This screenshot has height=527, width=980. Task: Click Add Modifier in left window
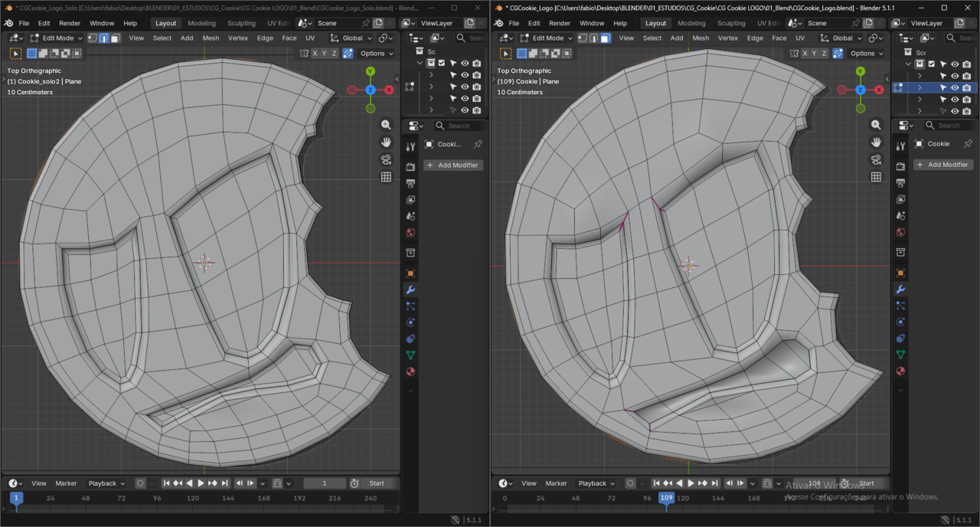click(x=453, y=165)
